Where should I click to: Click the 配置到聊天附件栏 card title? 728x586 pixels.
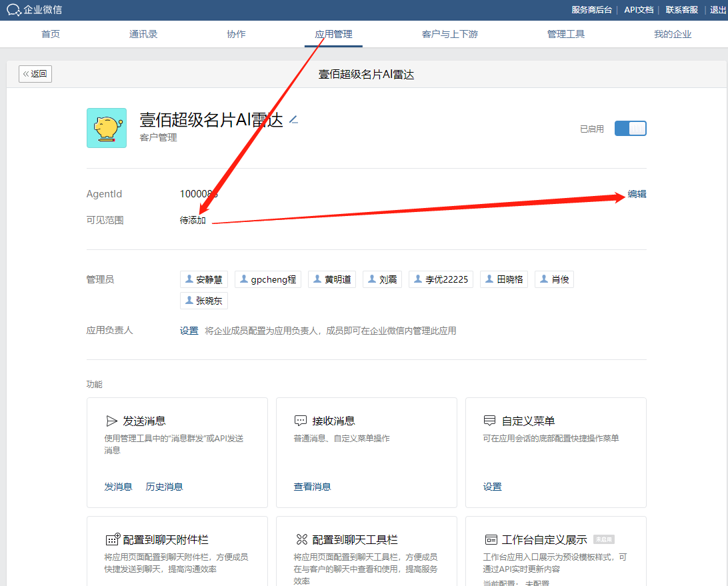pos(165,539)
